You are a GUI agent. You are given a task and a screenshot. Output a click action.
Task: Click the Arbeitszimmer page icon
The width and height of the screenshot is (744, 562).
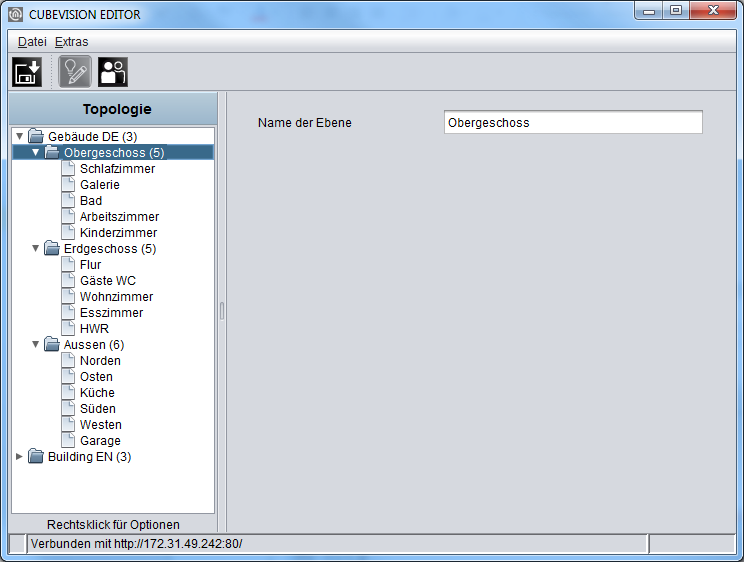(x=68, y=216)
